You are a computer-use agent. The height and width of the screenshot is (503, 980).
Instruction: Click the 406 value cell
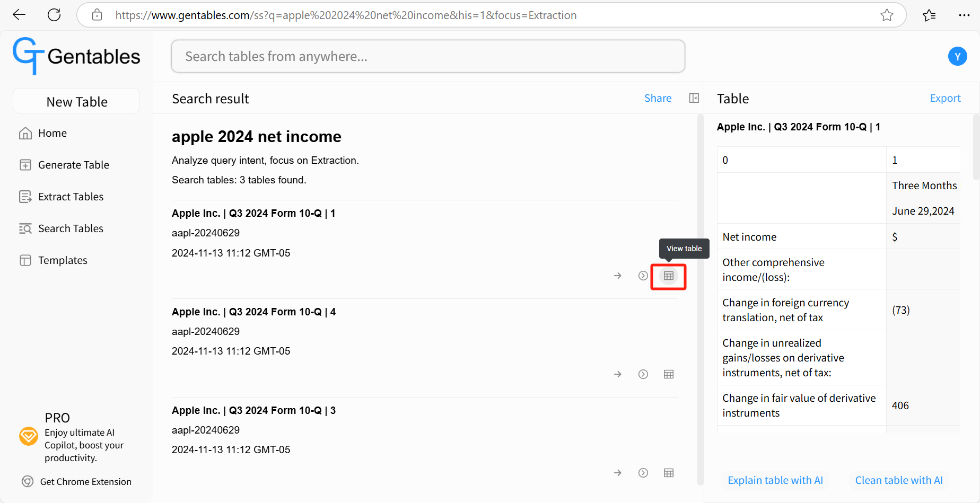(x=923, y=405)
